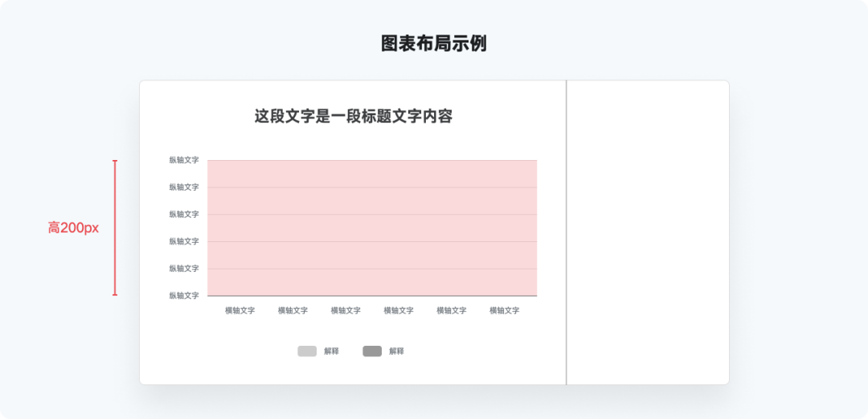Click the fourth 横轴文字 label from left
868x419 pixels.
tap(399, 310)
